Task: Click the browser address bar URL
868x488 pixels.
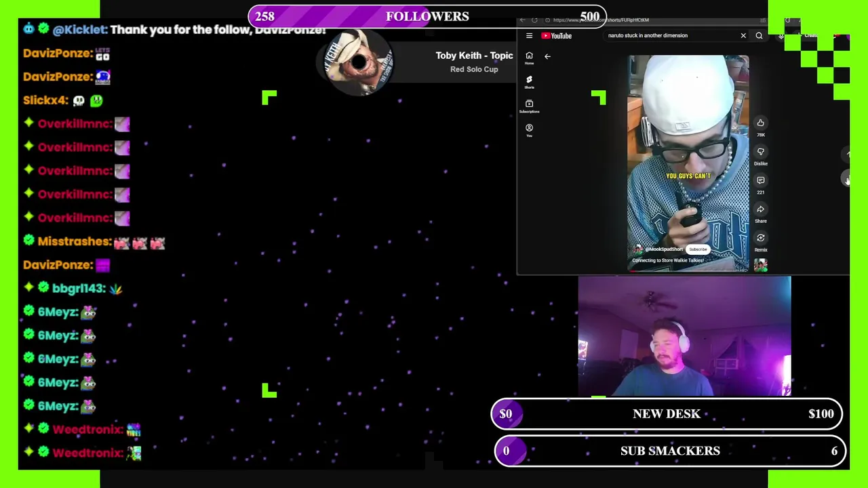Action: (601, 20)
